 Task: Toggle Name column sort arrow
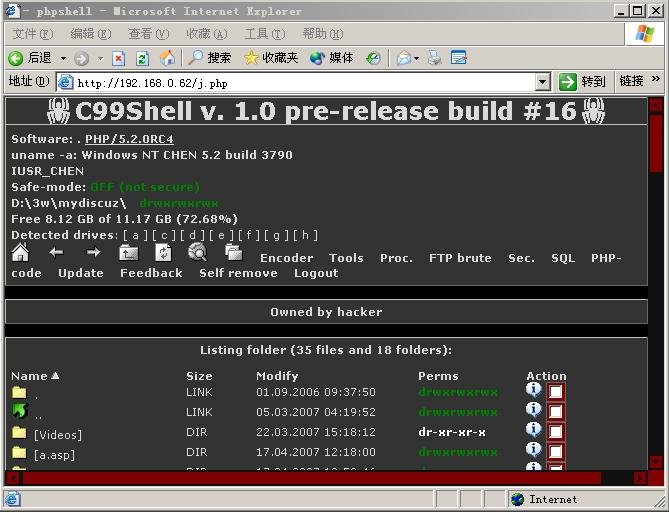(x=55, y=376)
